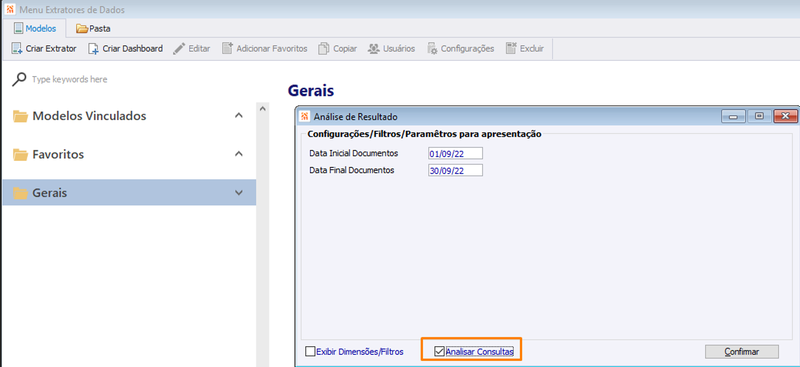The height and width of the screenshot is (367, 800).
Task: Click the Excluir delete icon
Action: tap(511, 48)
